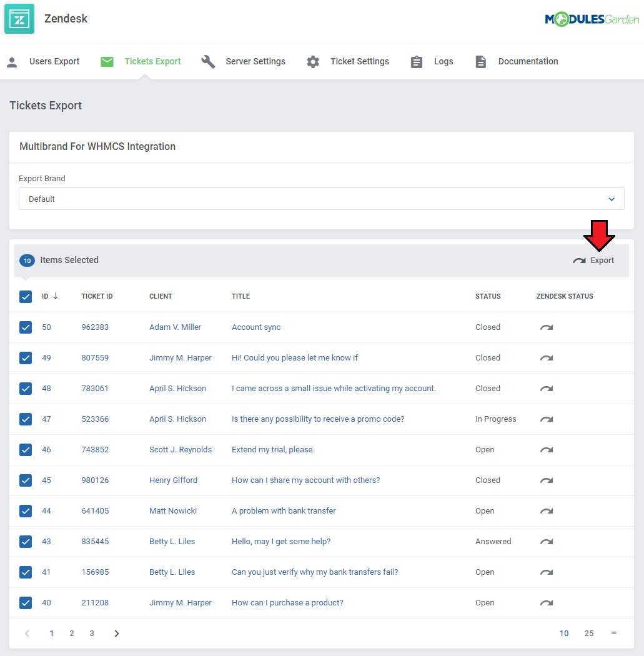Click the Export button for selected items
Image resolution: width=644 pixels, height=656 pixels.
click(593, 261)
